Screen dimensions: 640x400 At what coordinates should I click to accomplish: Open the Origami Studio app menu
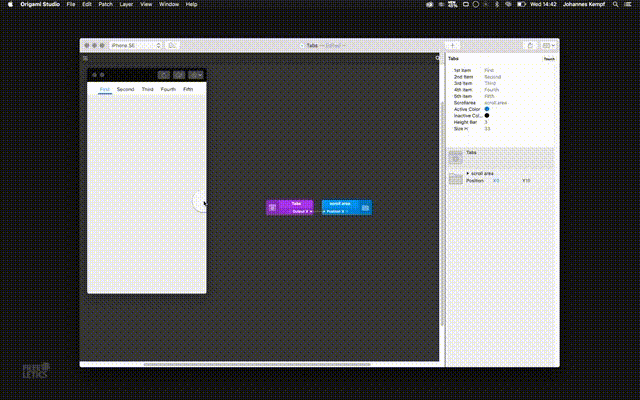(x=40, y=4)
